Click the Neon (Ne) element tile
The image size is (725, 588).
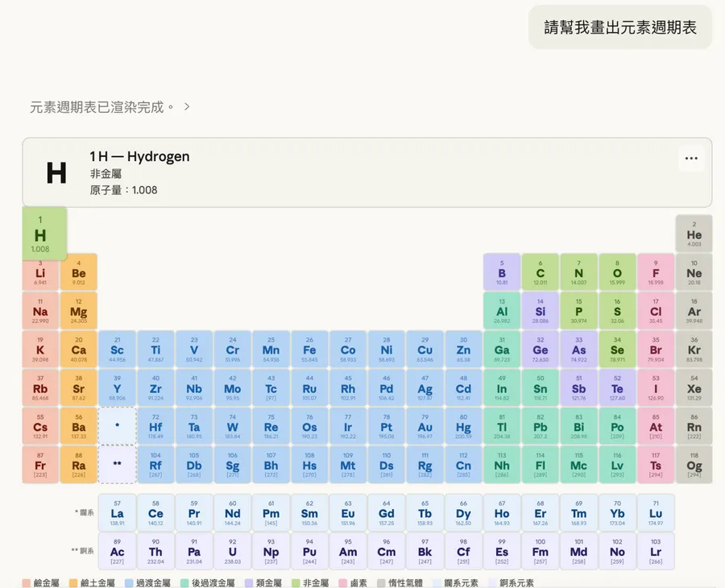tap(693, 273)
